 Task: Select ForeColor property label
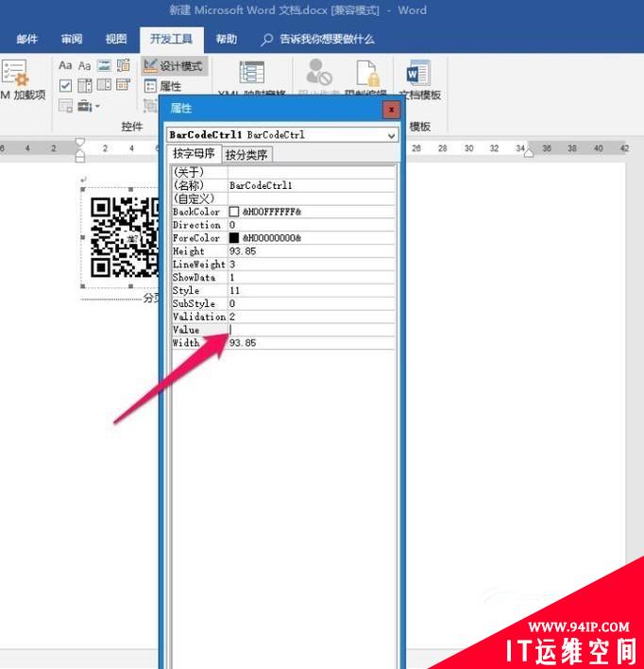(196, 238)
